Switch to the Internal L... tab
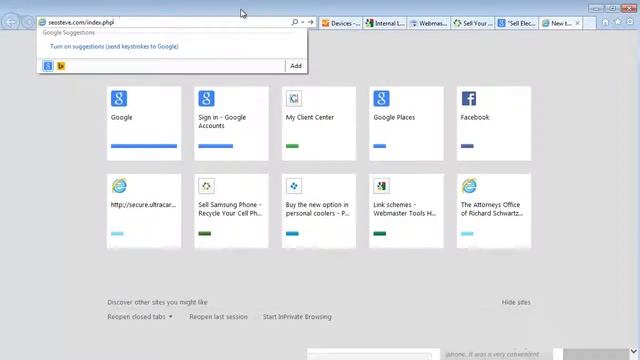The height and width of the screenshot is (360, 640). coord(385,23)
